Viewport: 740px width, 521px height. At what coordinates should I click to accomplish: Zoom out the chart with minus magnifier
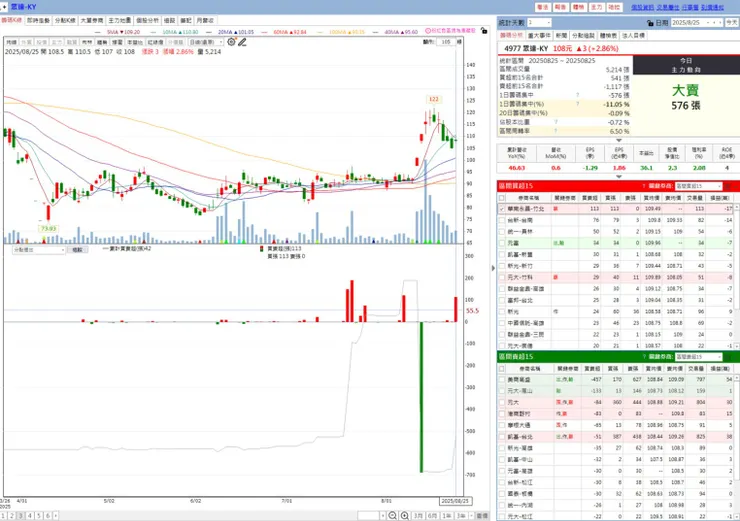392,516
